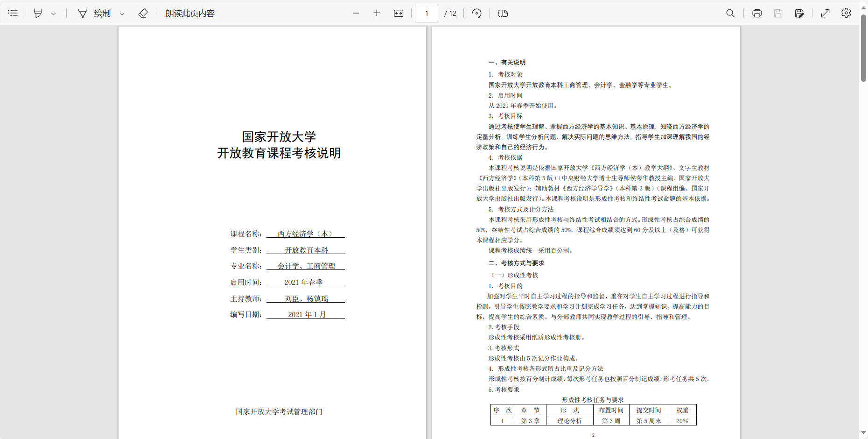Click the table header 布置时间
The image size is (868, 439).
tap(611, 410)
